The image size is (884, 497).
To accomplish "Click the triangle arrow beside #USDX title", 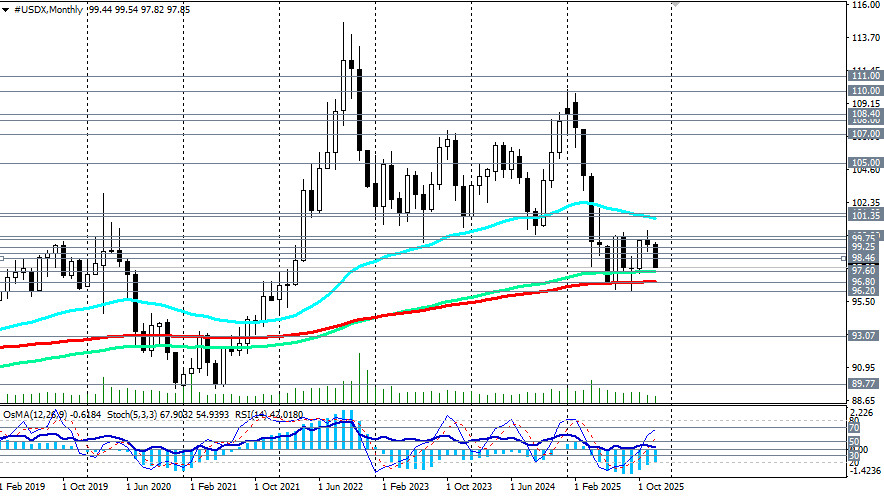I will [6, 10].
